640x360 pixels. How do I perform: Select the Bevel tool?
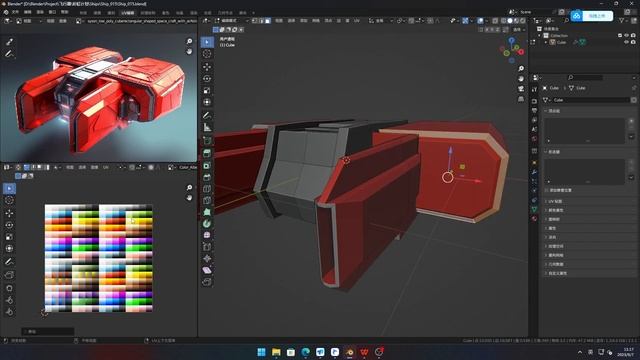pyautogui.click(x=207, y=177)
